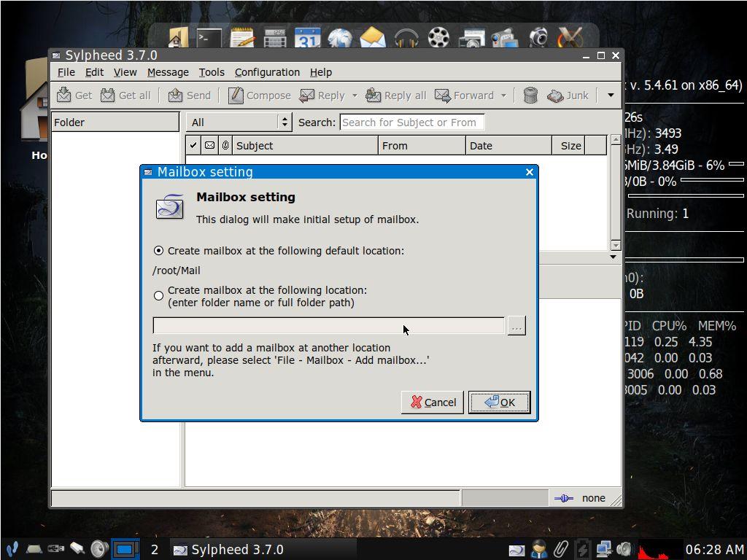Cancel the Mailbox setting dialog

[433, 402]
